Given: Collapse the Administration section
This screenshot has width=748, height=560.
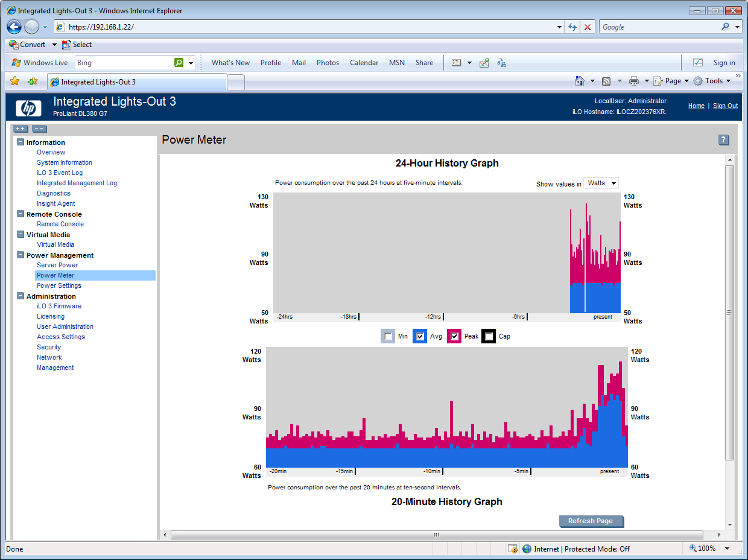Looking at the screenshot, I should pos(21,296).
